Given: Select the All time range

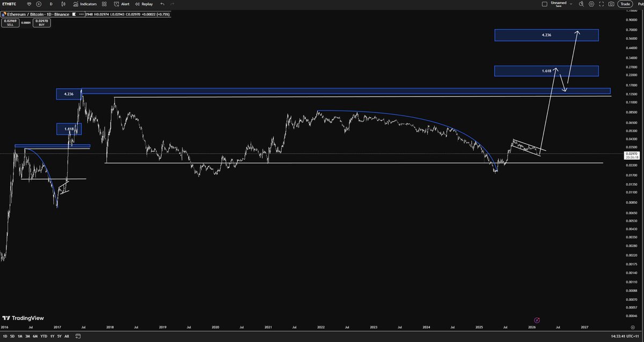Looking at the screenshot, I should [67, 337].
